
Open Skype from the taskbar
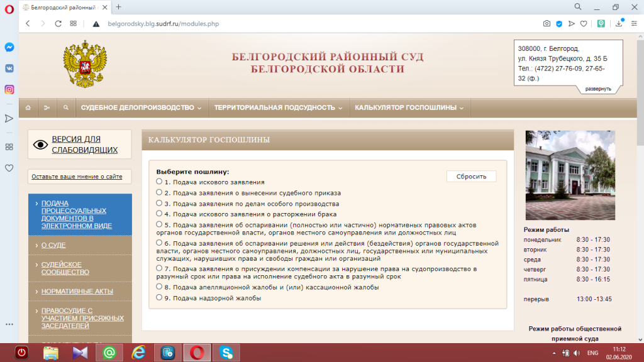point(226,353)
